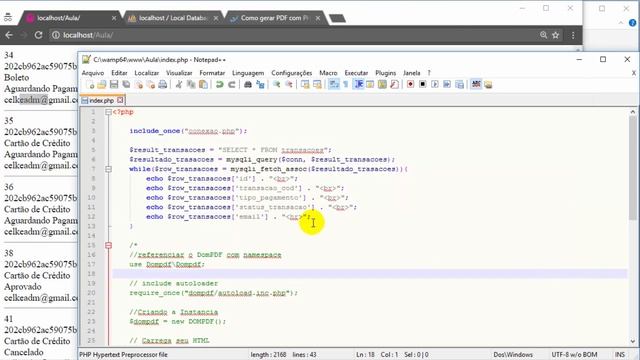This screenshot has width=640, height=360.
Task: Bookmark page with the browser star icon
Action: pos(556,35)
